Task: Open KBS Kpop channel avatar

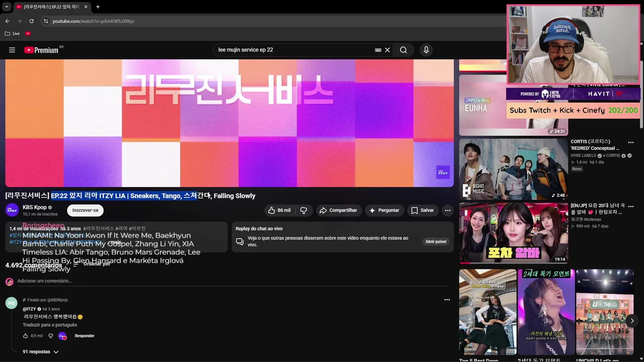Action: click(x=12, y=210)
